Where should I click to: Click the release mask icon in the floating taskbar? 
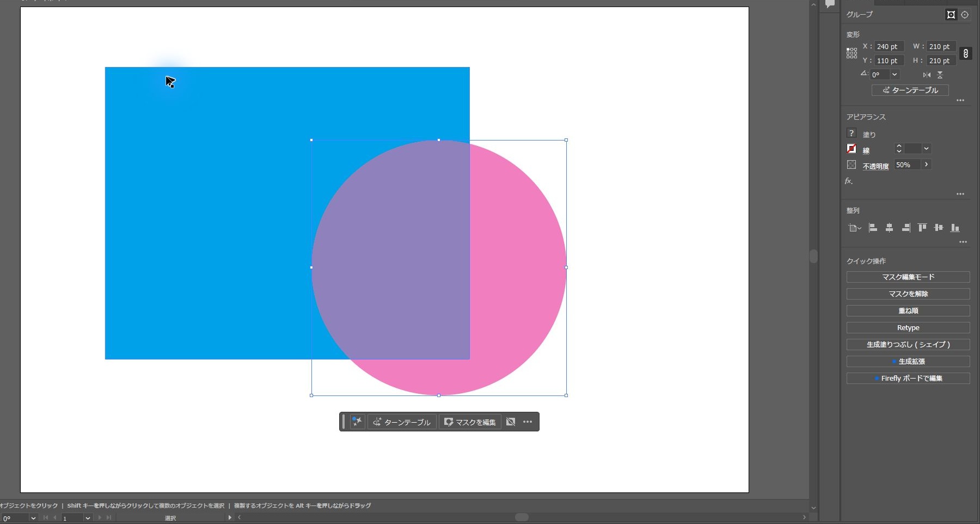pos(511,422)
